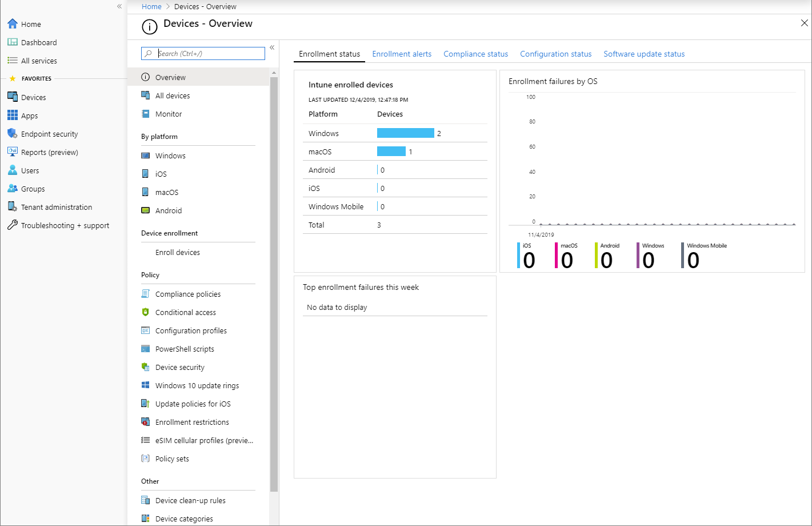Click the iOS legend color marker in chart
This screenshot has height=526, width=812.
pyautogui.click(x=519, y=256)
